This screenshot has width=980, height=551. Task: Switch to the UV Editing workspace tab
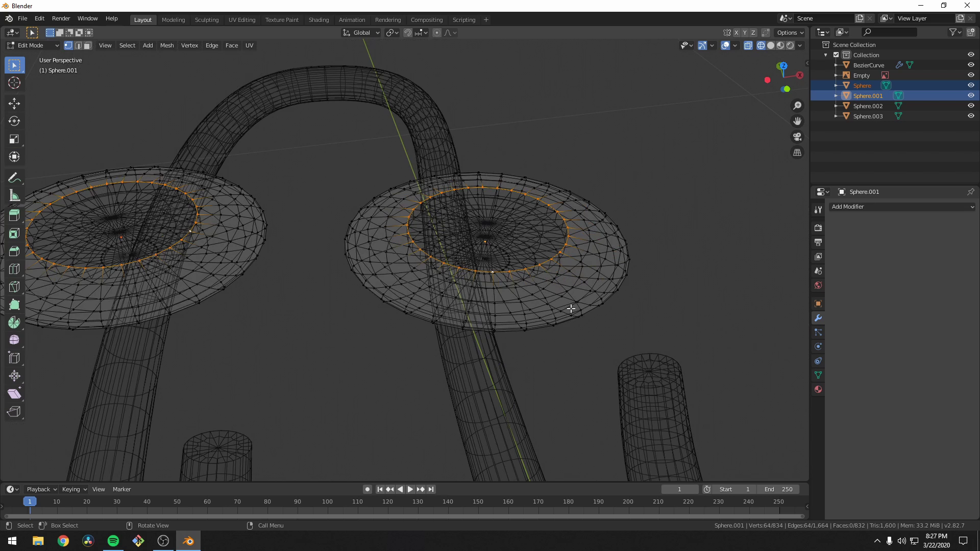tap(242, 20)
